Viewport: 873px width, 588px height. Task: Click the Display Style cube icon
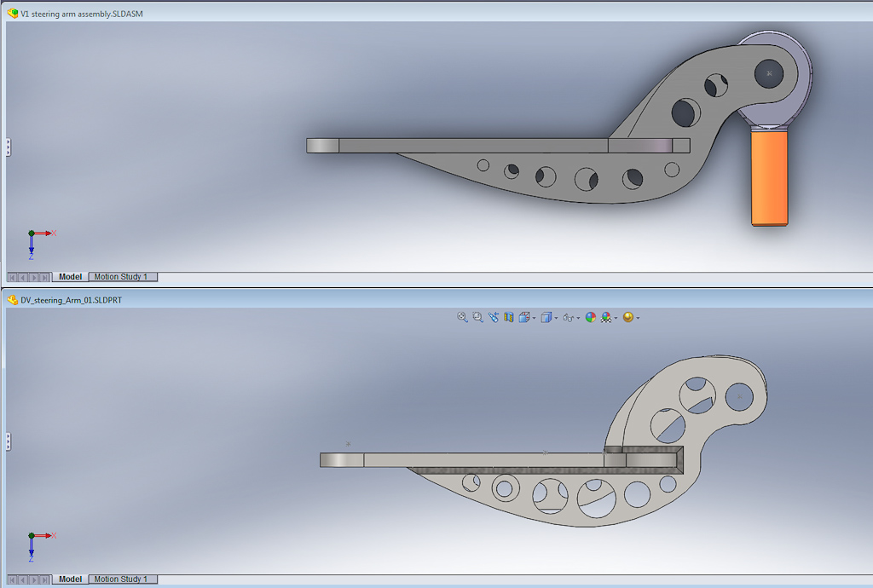pos(546,317)
